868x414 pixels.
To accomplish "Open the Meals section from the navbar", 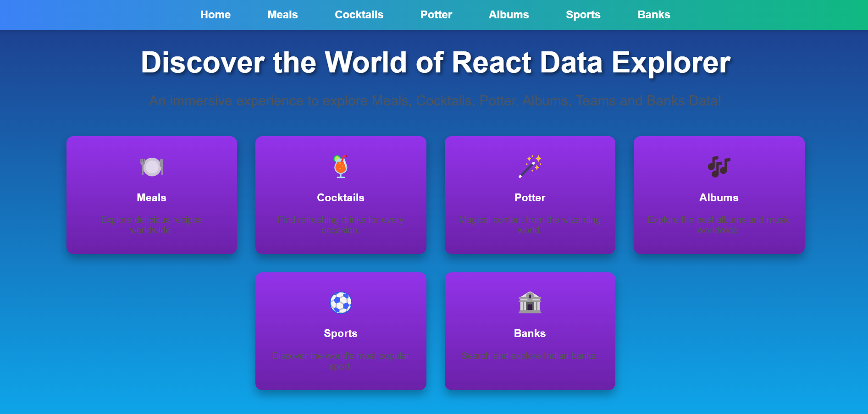I will pyautogui.click(x=282, y=14).
